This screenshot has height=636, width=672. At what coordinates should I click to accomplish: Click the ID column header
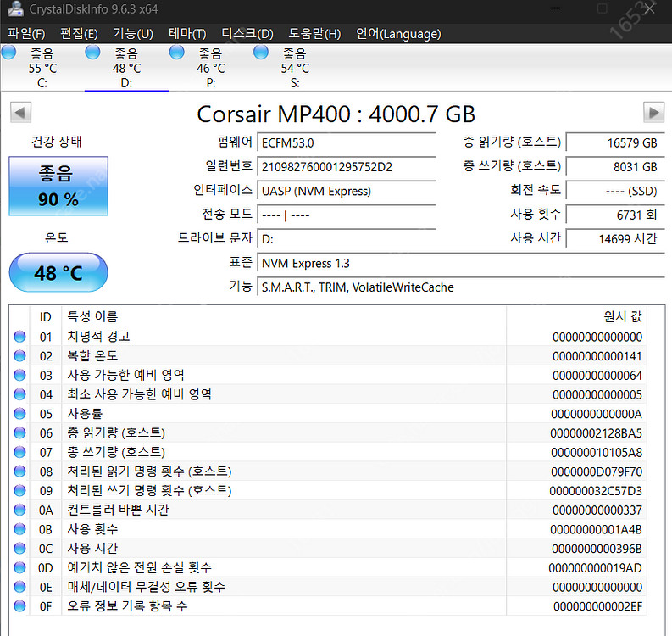click(x=46, y=316)
